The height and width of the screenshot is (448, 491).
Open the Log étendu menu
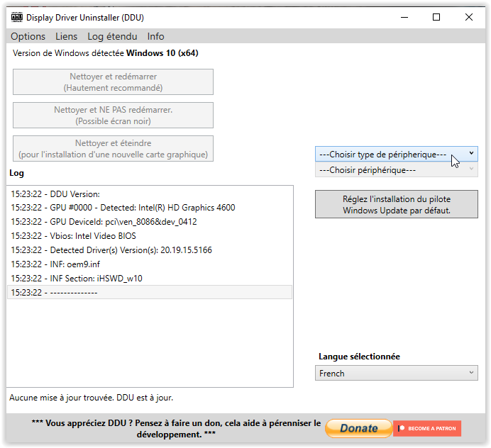coord(112,37)
